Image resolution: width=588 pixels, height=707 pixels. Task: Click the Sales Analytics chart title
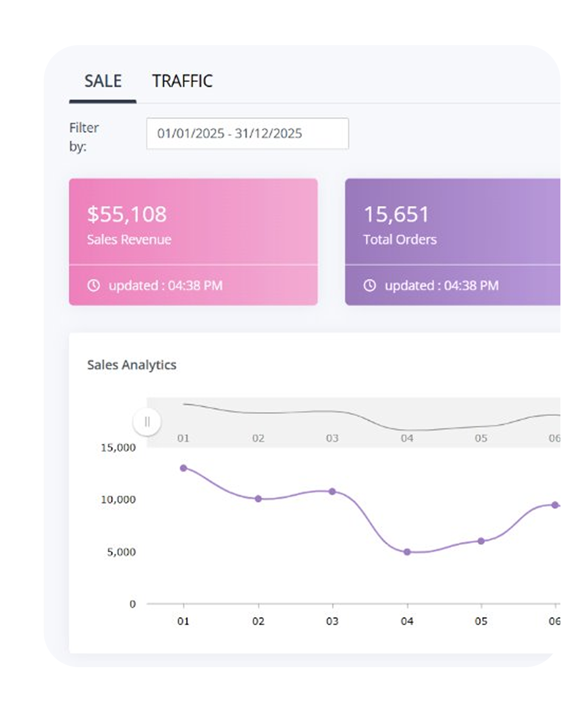pos(131,365)
